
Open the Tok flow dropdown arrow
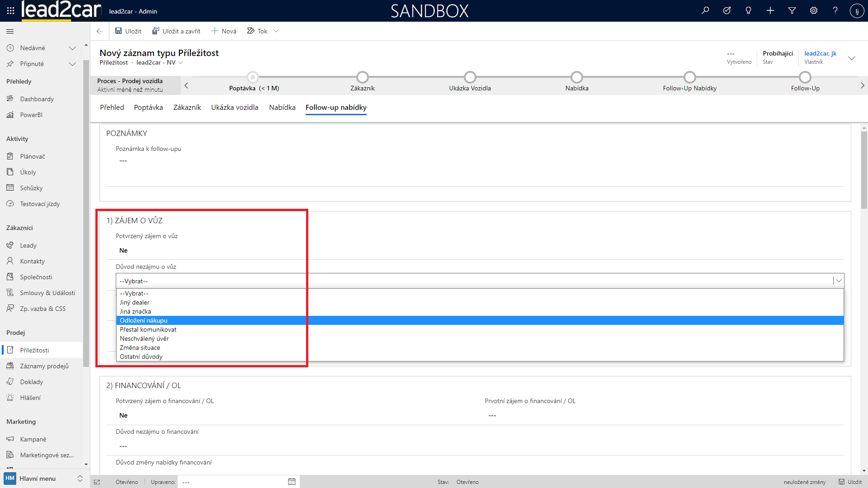click(276, 31)
